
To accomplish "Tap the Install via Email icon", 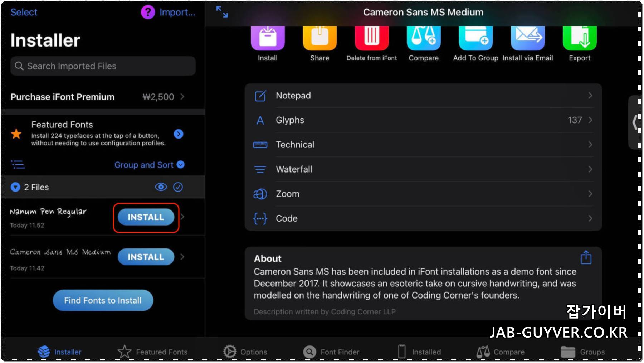I will pyautogui.click(x=528, y=38).
